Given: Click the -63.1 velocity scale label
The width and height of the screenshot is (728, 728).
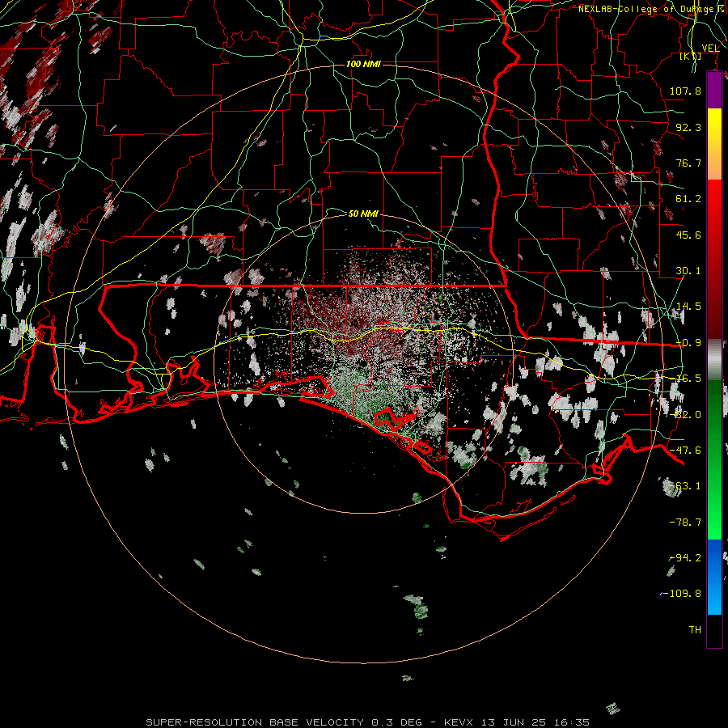Looking at the screenshot, I should pyautogui.click(x=685, y=486).
